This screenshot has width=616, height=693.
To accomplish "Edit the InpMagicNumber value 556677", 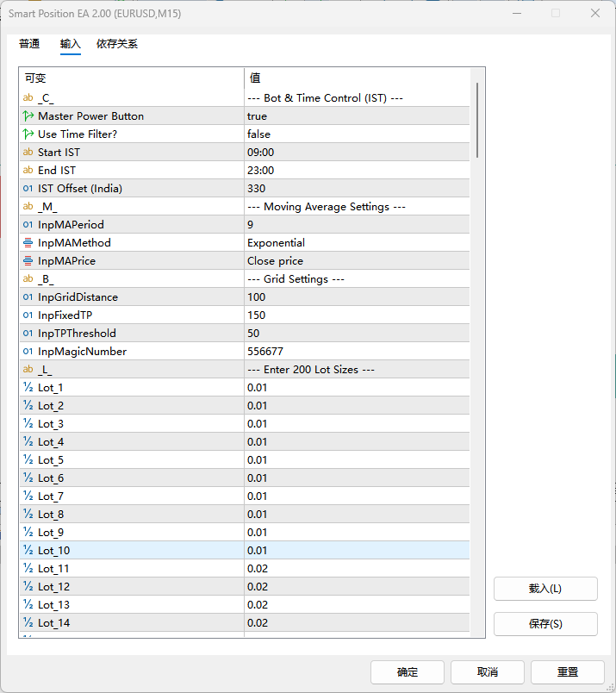I will pos(357,352).
